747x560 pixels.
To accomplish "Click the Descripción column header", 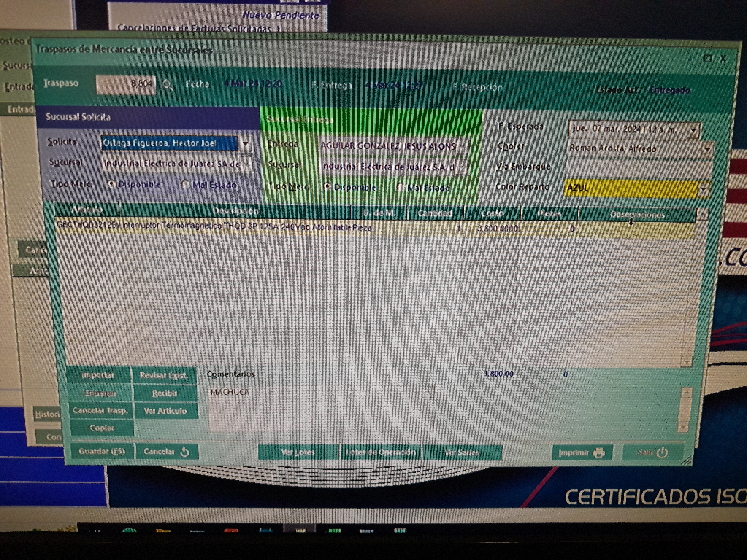I will (235, 211).
